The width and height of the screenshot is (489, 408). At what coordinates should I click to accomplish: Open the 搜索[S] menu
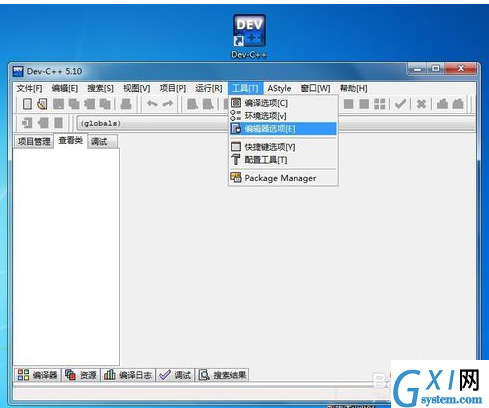tap(100, 88)
